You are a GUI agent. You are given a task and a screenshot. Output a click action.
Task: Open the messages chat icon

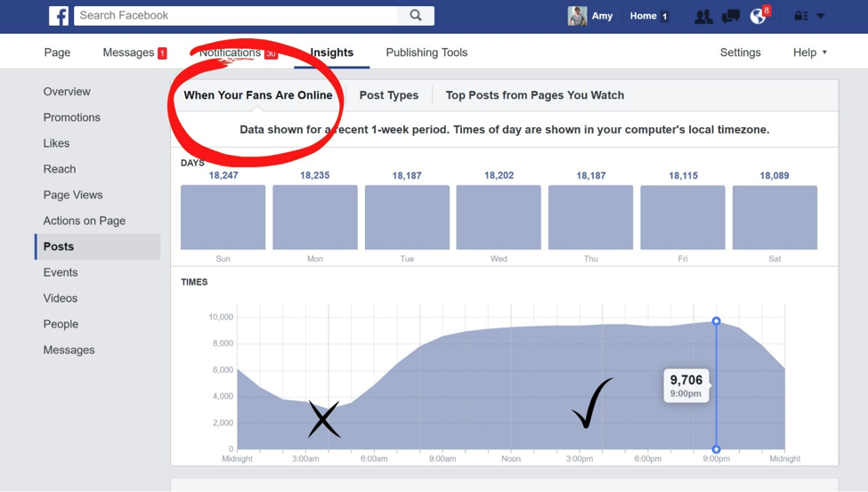(x=731, y=16)
